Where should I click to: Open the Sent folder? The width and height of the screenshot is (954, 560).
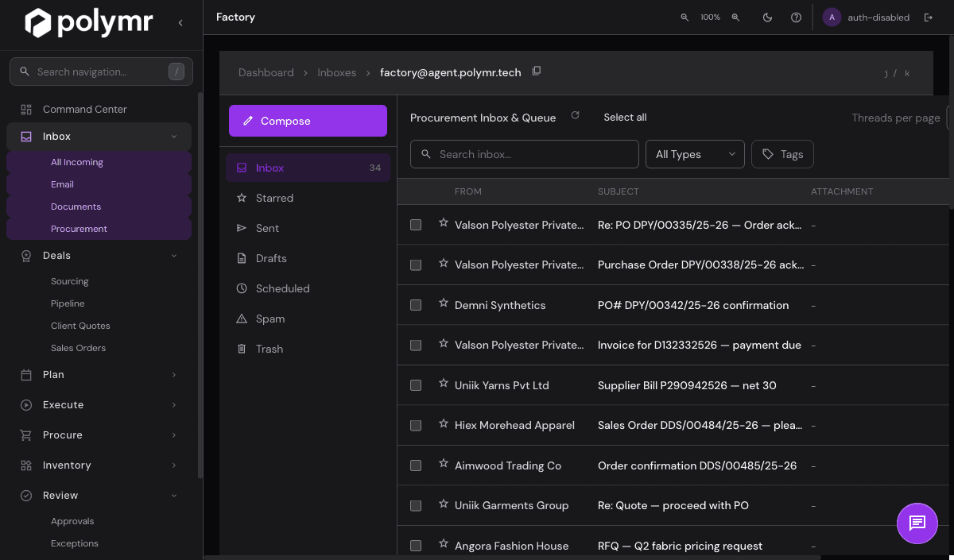[308, 228]
